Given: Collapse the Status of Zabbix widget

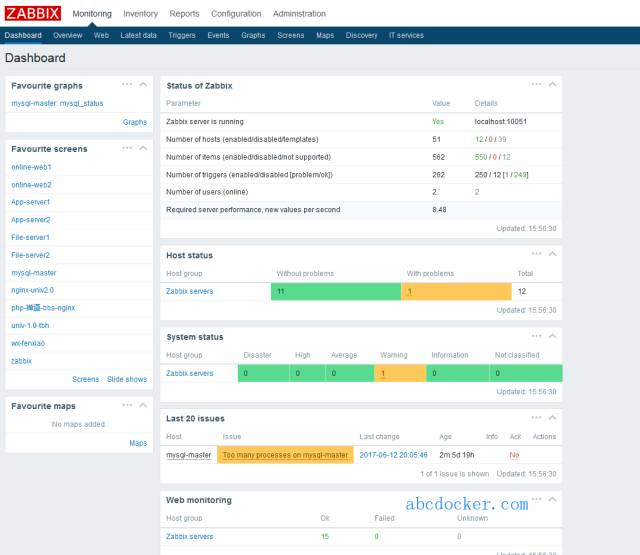Looking at the screenshot, I should point(552,84).
